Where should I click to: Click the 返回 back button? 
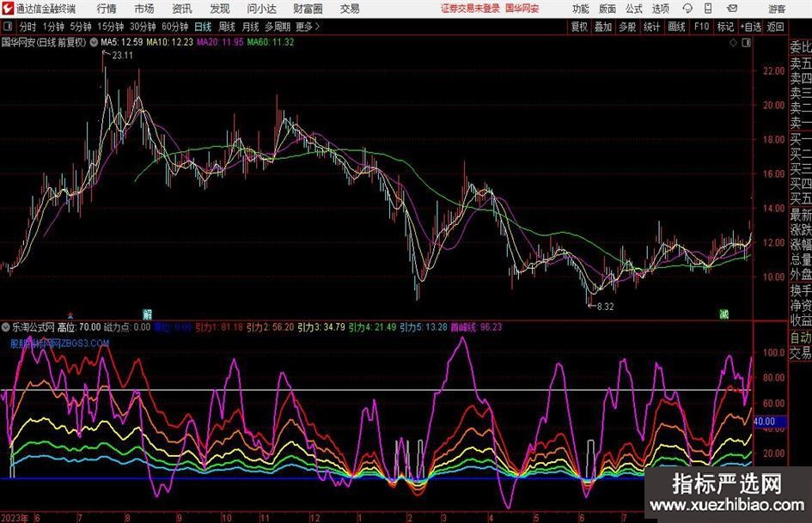[775, 27]
